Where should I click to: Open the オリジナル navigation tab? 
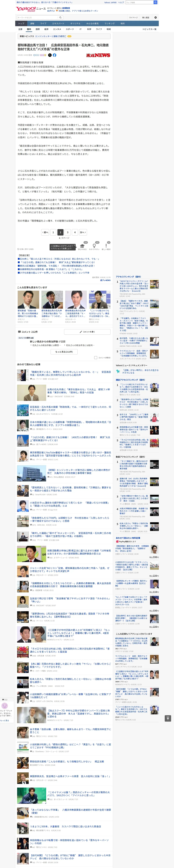click(x=75, y=24)
